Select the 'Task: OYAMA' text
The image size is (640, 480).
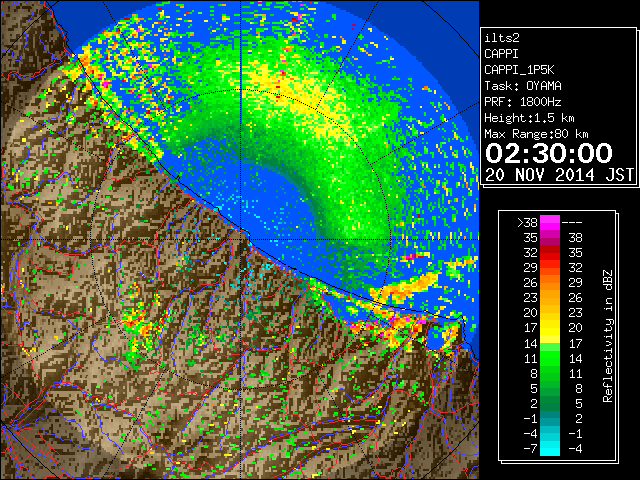click(523, 86)
